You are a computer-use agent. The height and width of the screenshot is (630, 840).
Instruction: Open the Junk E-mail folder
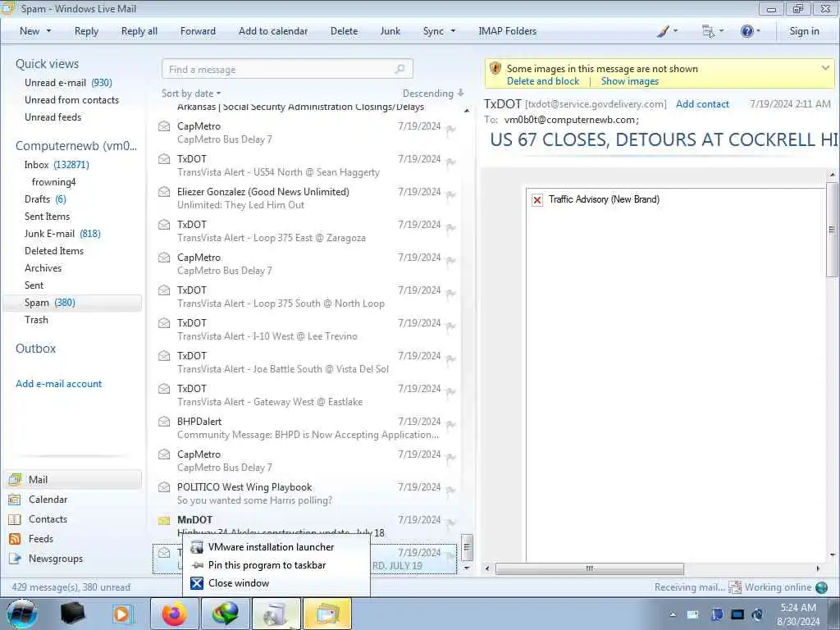click(x=62, y=234)
